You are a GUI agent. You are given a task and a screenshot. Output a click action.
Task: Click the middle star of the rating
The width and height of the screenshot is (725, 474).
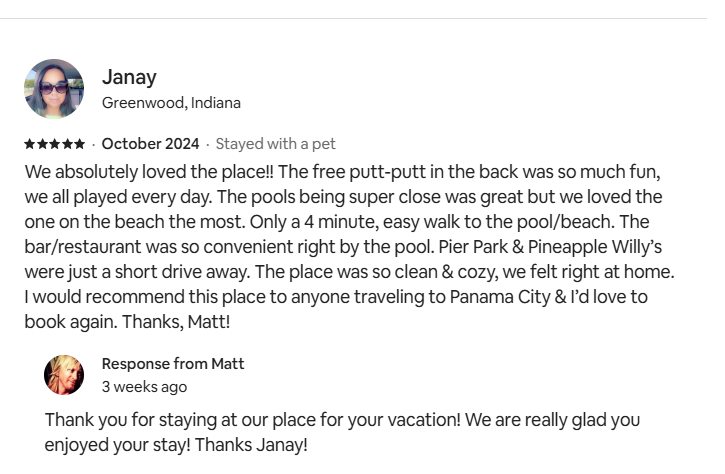point(55,144)
